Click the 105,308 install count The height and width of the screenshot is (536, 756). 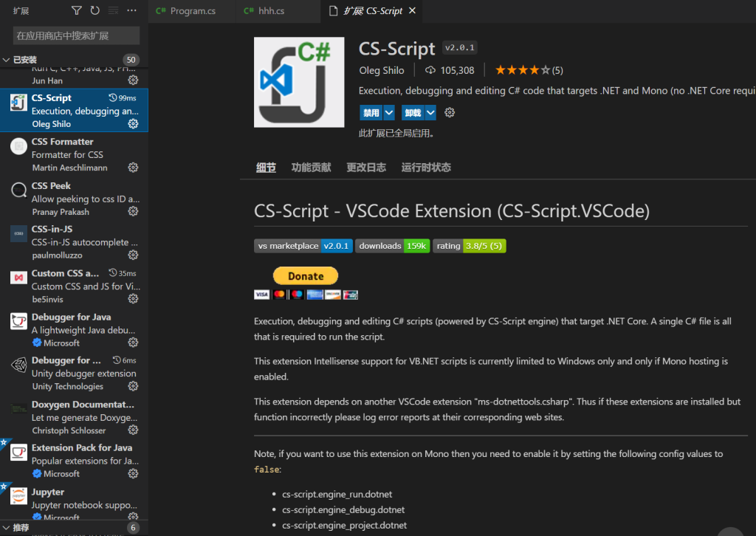(x=450, y=70)
